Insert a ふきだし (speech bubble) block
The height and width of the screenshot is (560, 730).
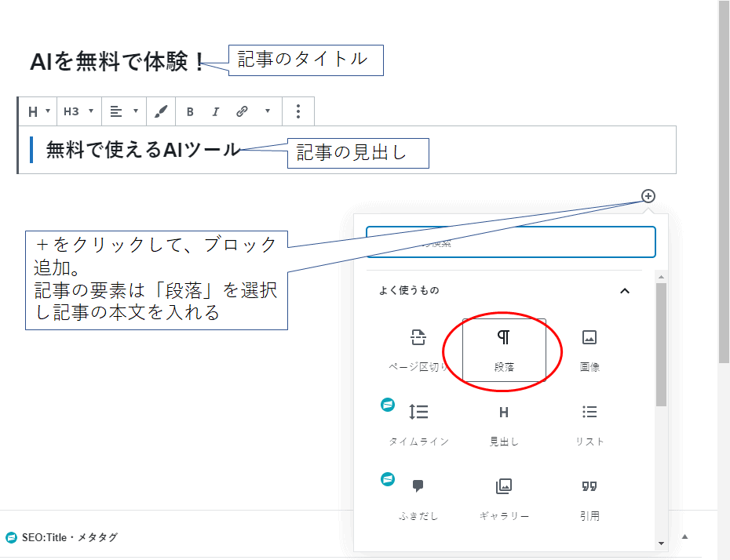click(x=418, y=497)
